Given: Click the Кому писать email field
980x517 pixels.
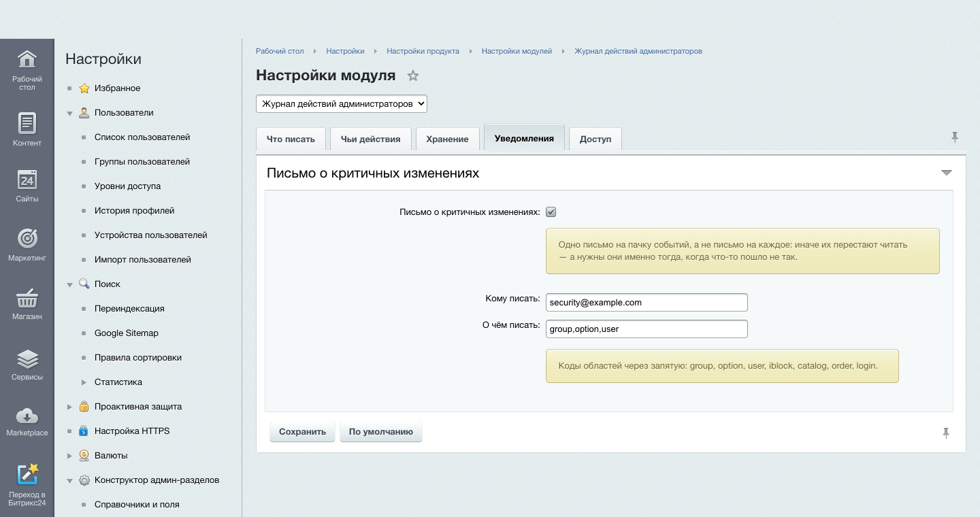Looking at the screenshot, I should pyautogui.click(x=647, y=302).
